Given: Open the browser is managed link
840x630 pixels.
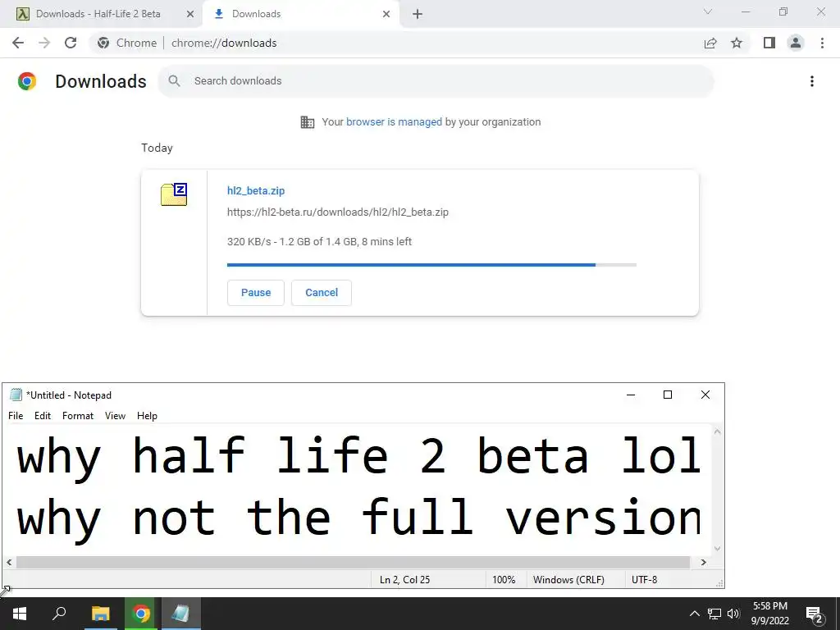Looking at the screenshot, I should (x=394, y=122).
